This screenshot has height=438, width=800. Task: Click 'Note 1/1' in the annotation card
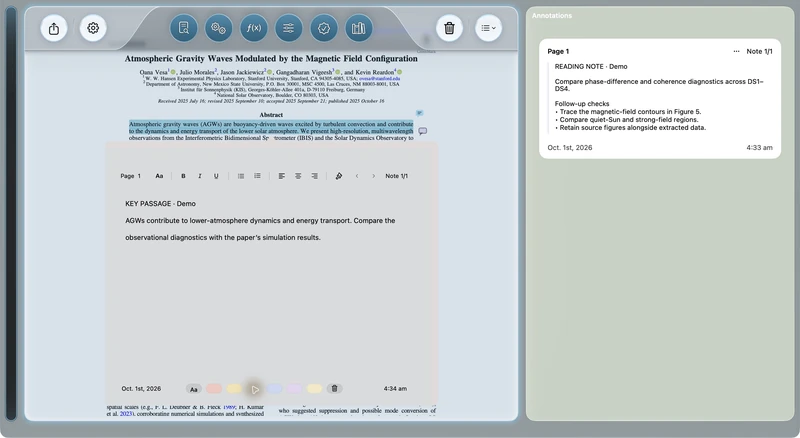759,52
